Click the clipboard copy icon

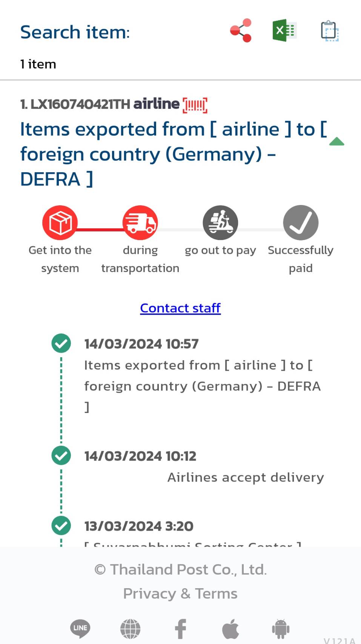(x=329, y=31)
